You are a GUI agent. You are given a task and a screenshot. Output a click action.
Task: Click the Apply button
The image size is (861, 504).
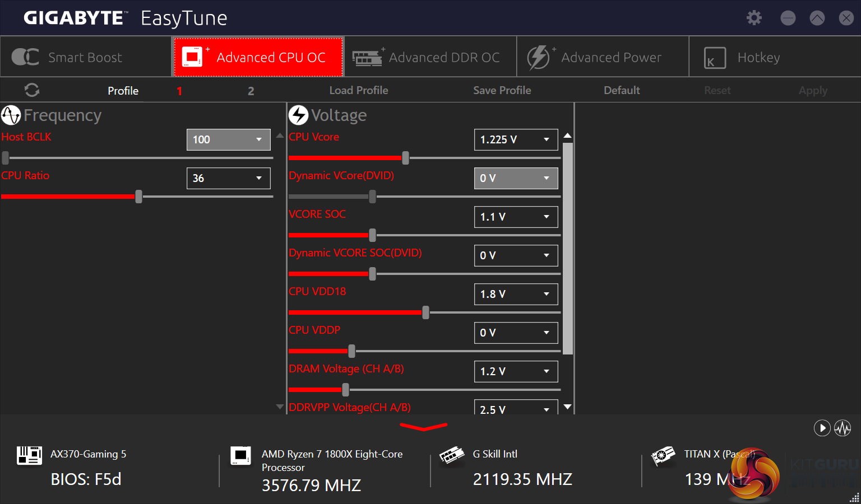tap(813, 90)
